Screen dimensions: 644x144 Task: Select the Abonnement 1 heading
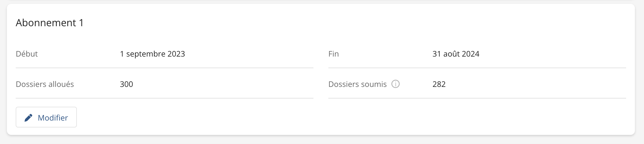[50, 23]
